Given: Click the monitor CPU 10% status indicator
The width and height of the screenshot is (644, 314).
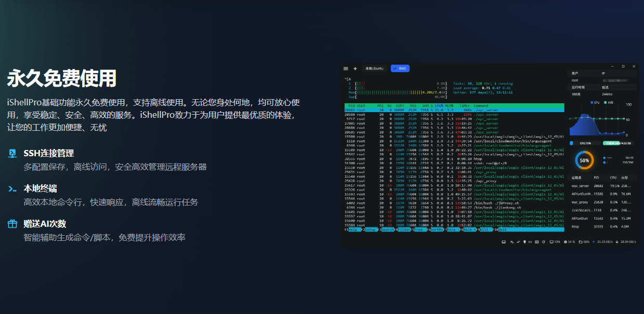Looking at the screenshot, I should (555, 242).
